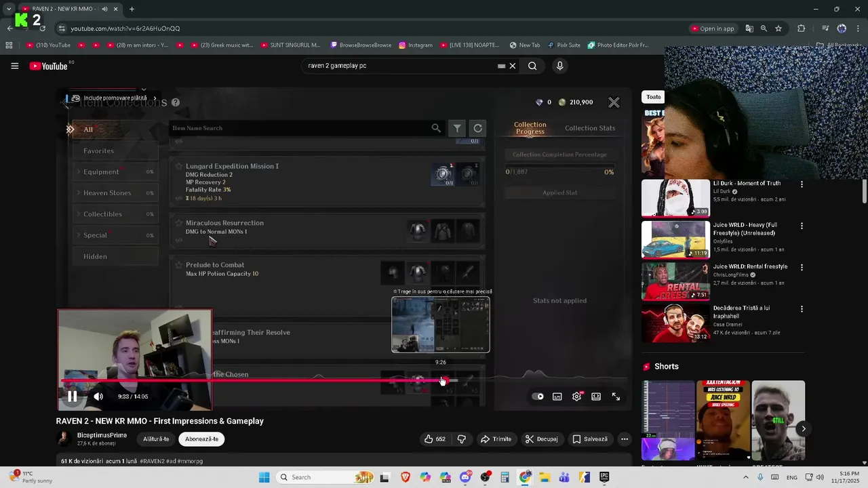Open the ENG language switcher
Screen dimensions: 868x488
(x=792, y=477)
